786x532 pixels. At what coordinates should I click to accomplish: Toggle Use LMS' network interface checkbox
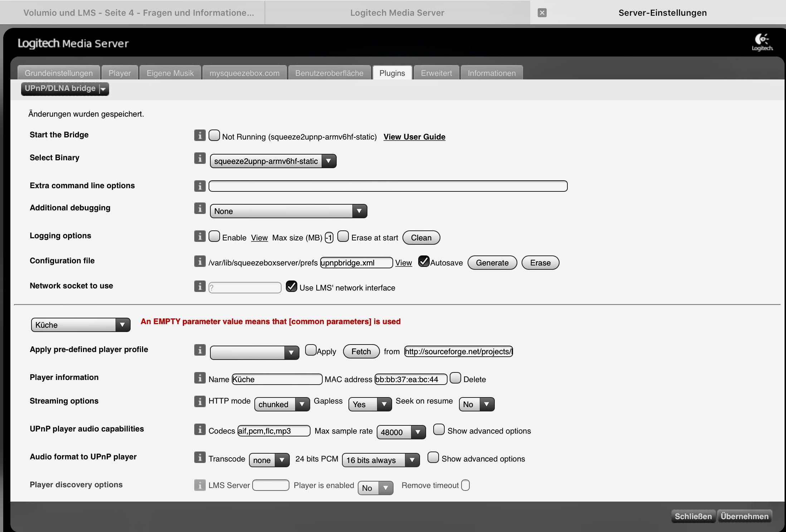(x=292, y=286)
